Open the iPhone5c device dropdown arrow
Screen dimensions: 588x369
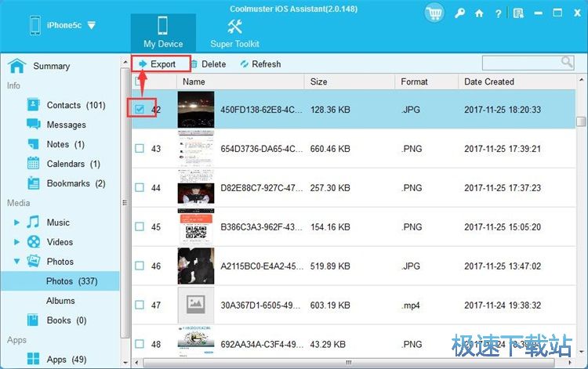tap(92, 26)
